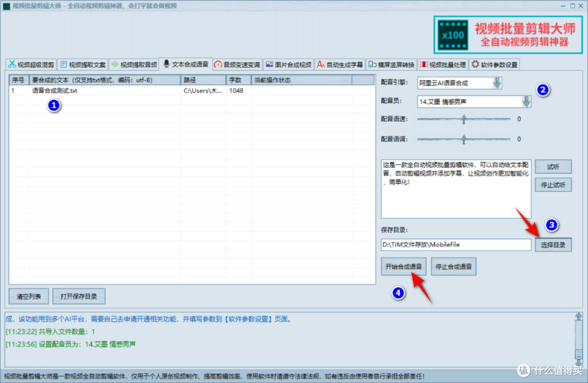This screenshot has height=383, width=588.
Task: Click the red A icon on 自动生成字幕
Action: [x=321, y=64]
